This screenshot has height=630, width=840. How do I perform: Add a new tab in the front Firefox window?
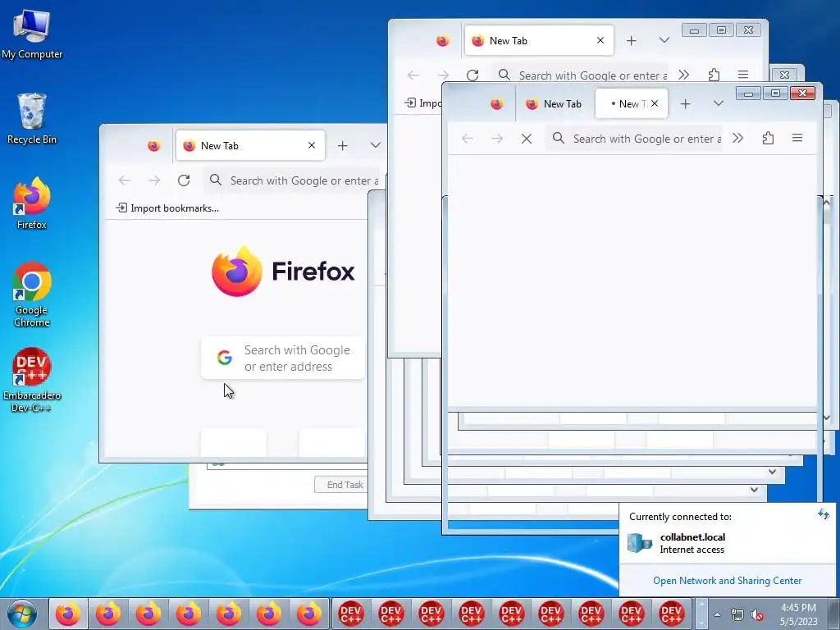click(685, 104)
